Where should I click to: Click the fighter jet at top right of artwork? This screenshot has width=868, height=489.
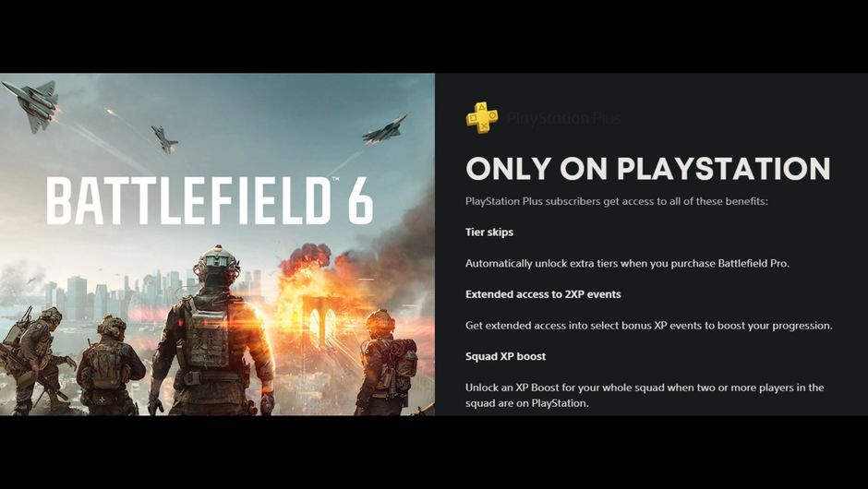pos(384,130)
